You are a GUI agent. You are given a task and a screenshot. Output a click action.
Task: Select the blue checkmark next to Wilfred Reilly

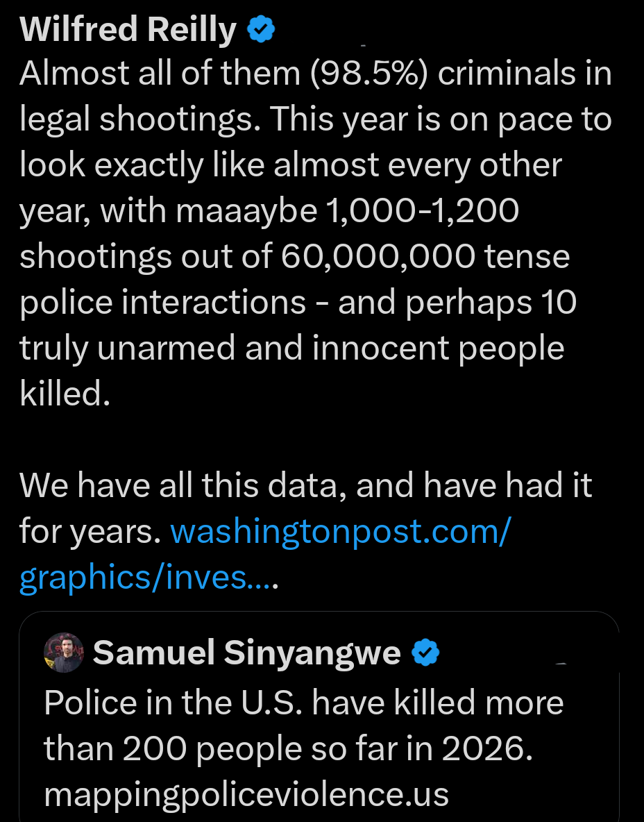point(260,28)
